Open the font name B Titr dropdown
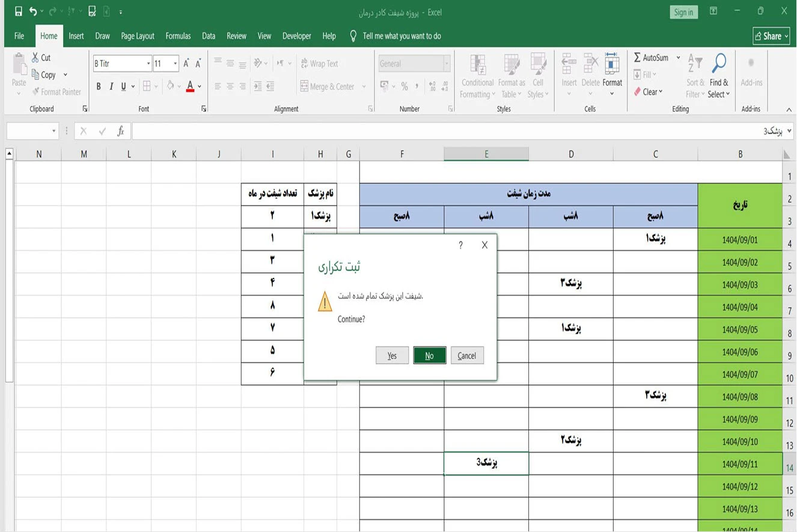 [148, 64]
